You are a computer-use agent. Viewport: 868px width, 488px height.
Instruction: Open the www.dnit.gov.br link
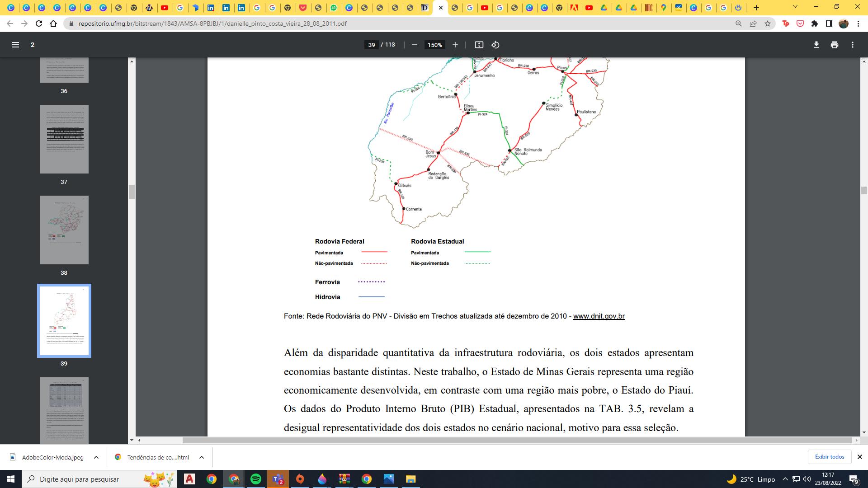coord(599,316)
